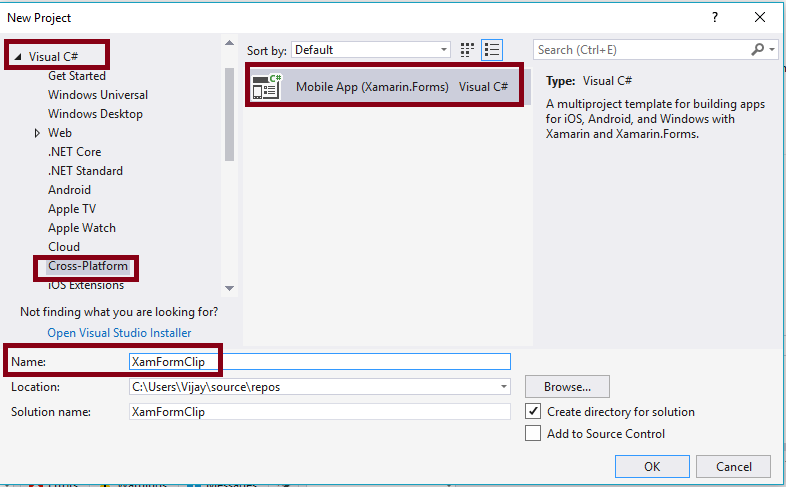Select iOS Extensions category
786x487 pixels.
pyautogui.click(x=86, y=285)
